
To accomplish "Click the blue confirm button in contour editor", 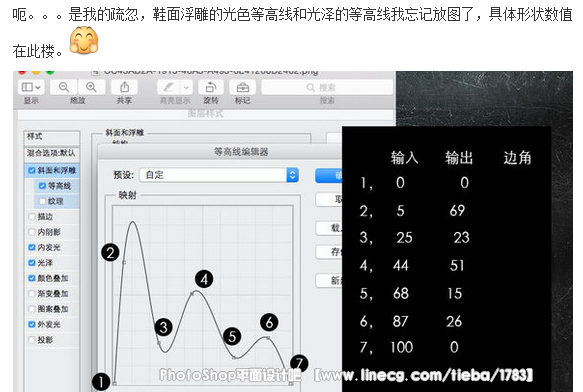I will click(329, 176).
